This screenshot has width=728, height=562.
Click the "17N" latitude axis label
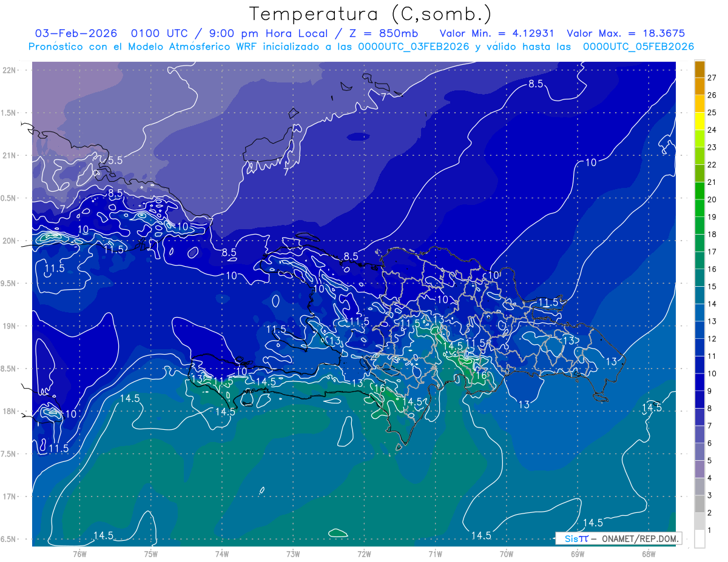9,497
